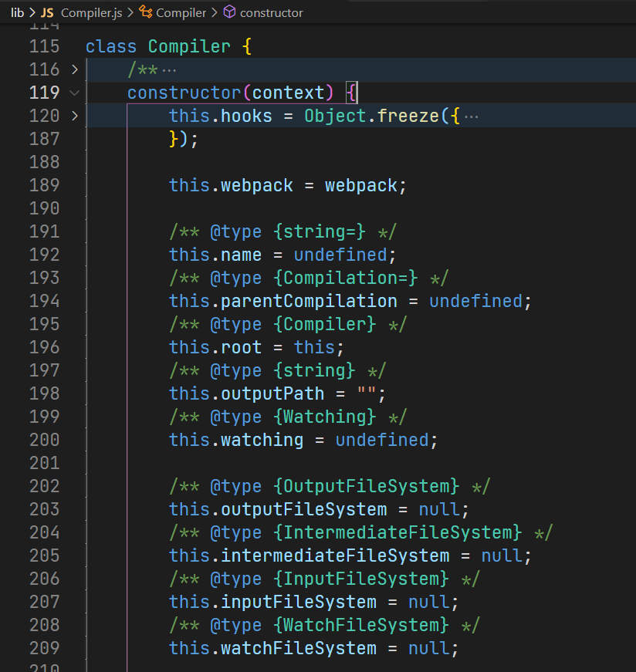
Task: Click 'this.watching = undefined;' line
Action: (x=303, y=440)
